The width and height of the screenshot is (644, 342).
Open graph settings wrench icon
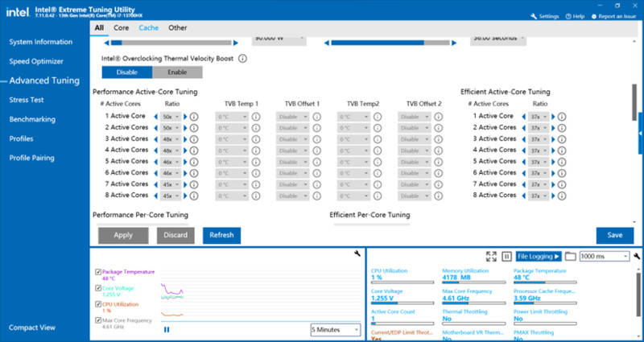357,253
